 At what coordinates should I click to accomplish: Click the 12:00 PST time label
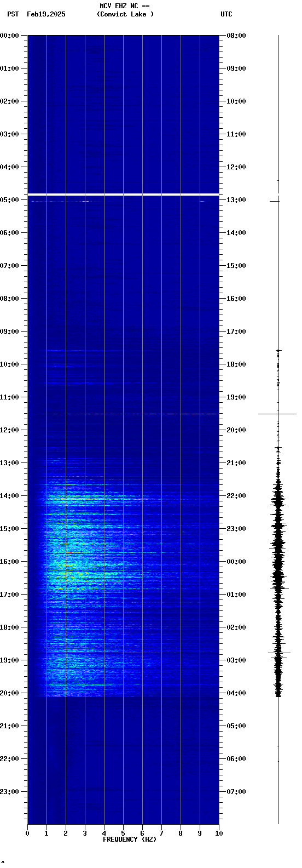coord(9,430)
